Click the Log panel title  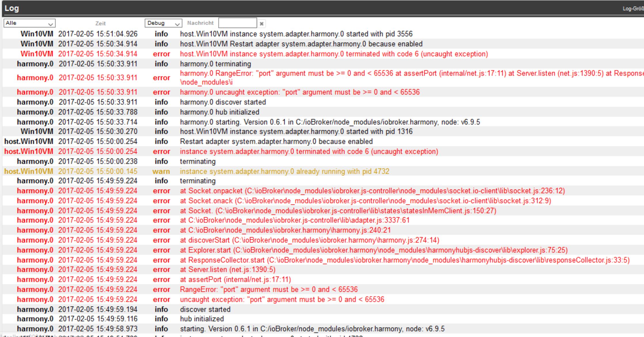[12, 8]
